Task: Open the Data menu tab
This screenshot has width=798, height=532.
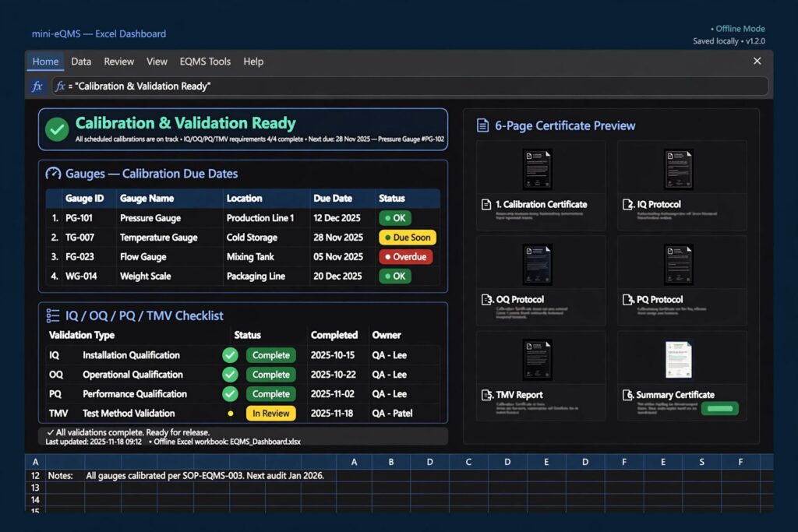Action: [x=81, y=62]
